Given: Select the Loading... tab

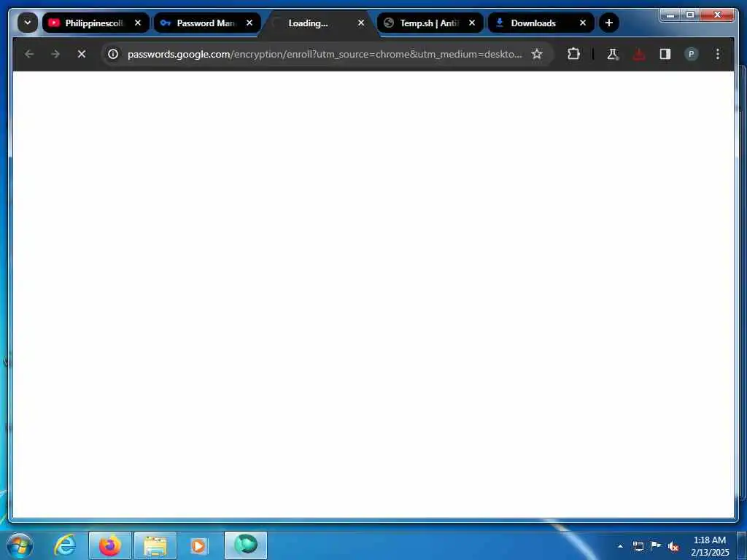Looking at the screenshot, I should 319,23.
